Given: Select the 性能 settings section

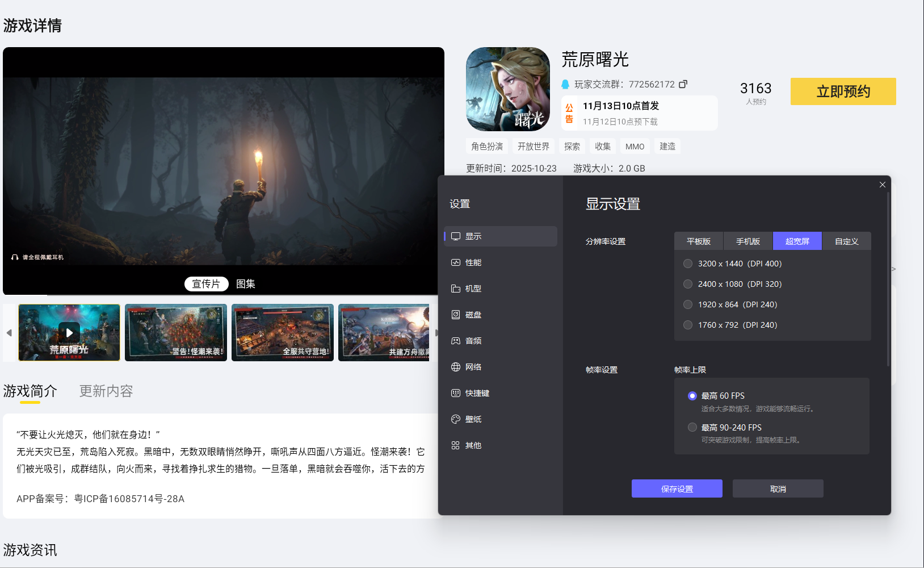Looking at the screenshot, I should click(473, 262).
